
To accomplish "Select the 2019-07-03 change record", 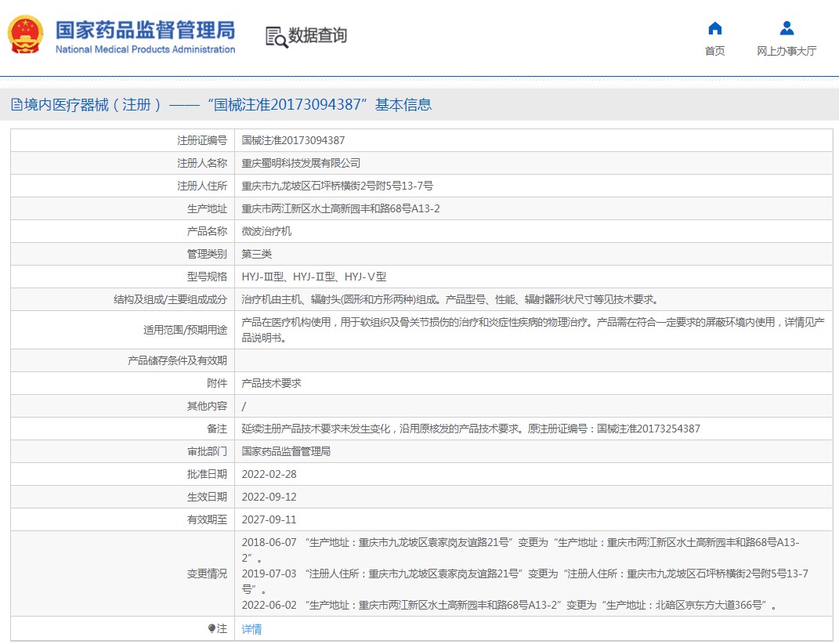I will (x=525, y=581).
